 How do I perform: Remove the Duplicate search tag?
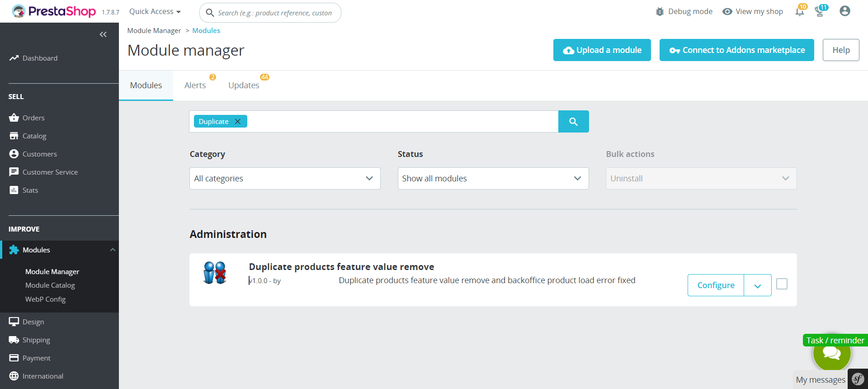click(x=237, y=122)
